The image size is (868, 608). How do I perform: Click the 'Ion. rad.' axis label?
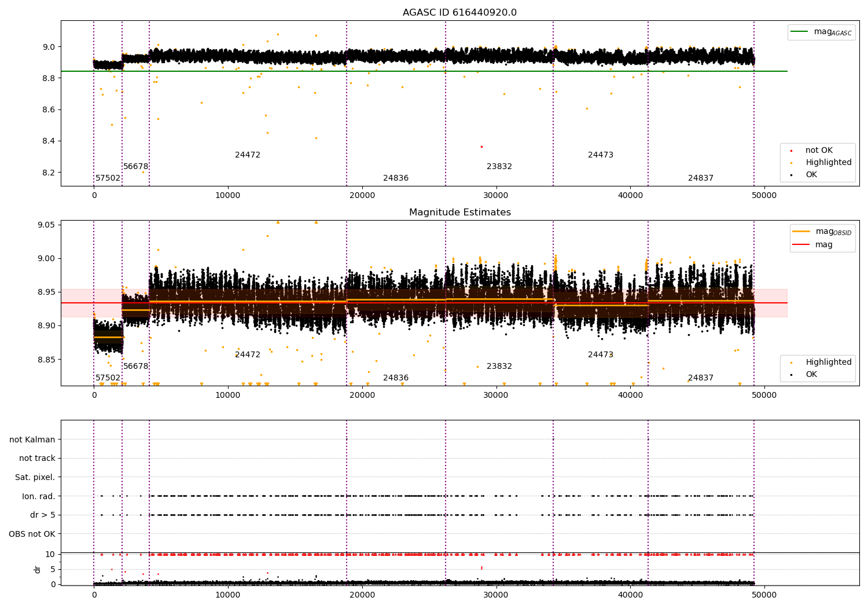click(39, 496)
